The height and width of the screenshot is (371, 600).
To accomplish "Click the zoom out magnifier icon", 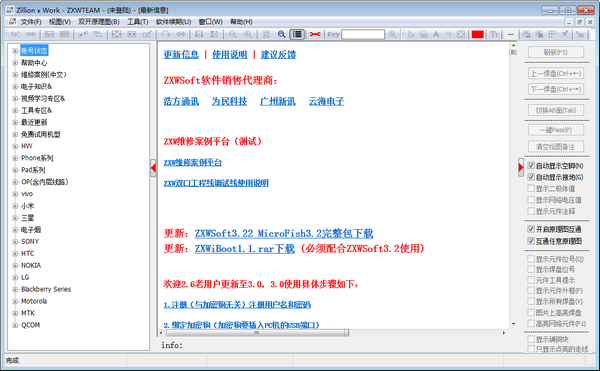I will pos(233,34).
